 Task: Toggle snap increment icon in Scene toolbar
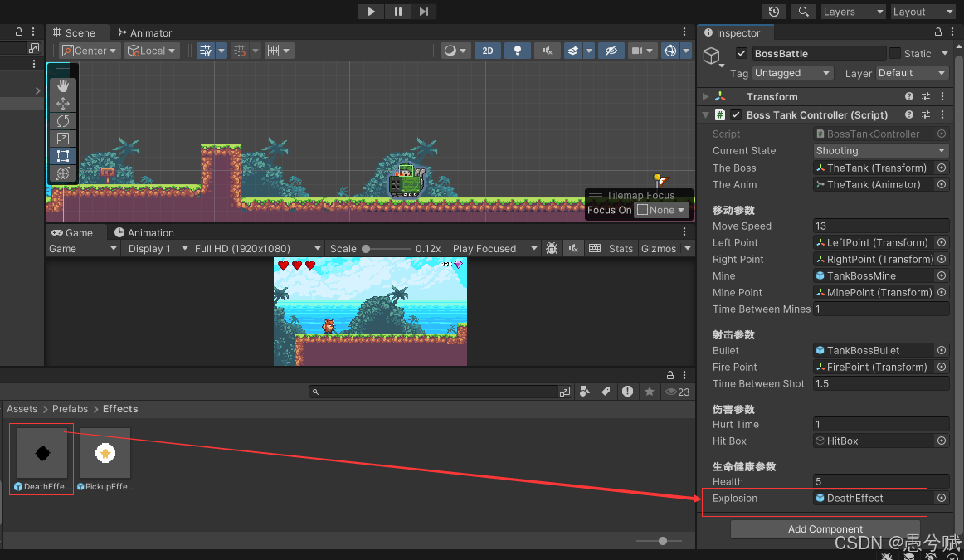[240, 51]
